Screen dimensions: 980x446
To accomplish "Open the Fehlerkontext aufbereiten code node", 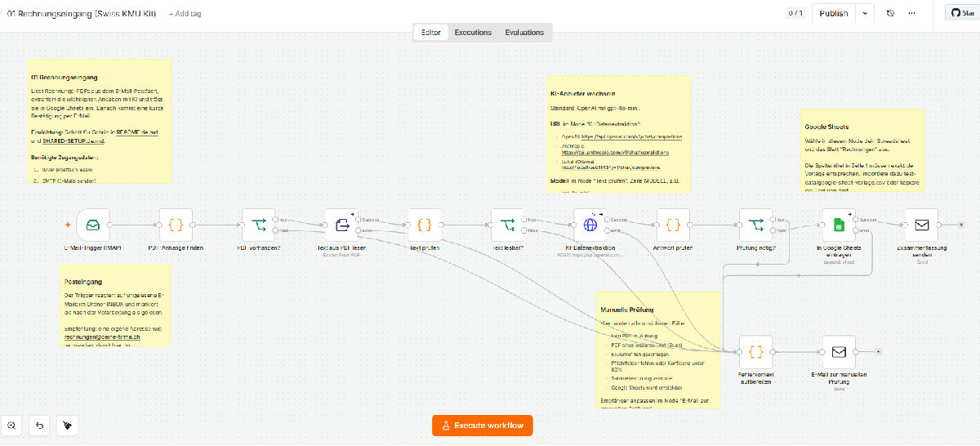I will tap(756, 352).
